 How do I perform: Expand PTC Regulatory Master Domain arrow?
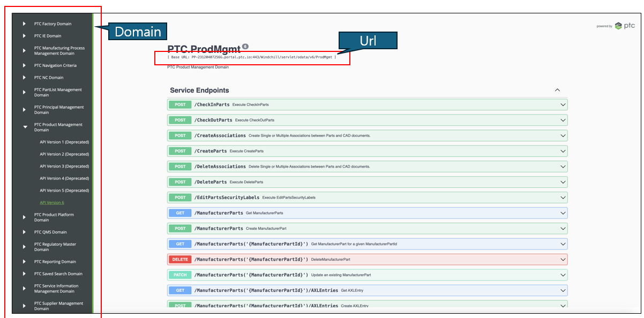point(24,247)
